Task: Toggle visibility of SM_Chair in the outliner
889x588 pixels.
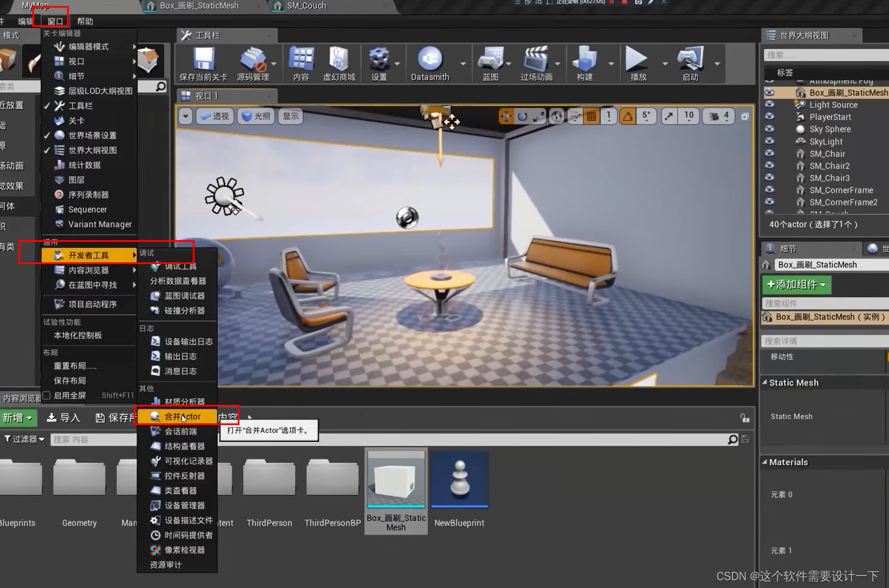Action: [770, 154]
